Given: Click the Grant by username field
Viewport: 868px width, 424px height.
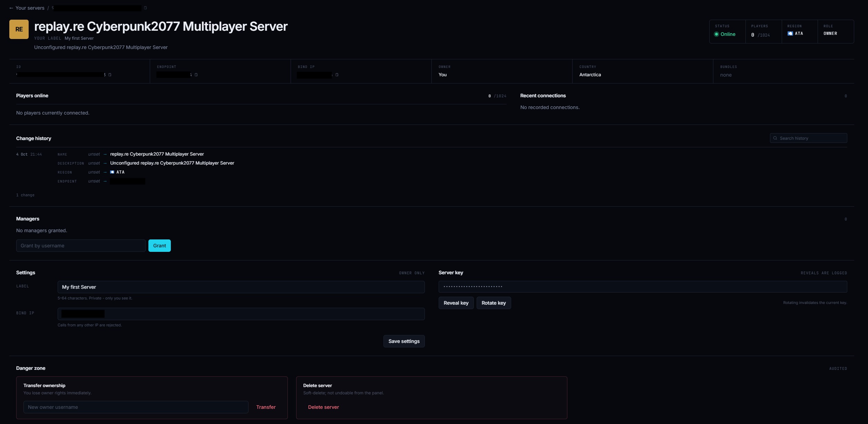Looking at the screenshot, I should point(81,246).
